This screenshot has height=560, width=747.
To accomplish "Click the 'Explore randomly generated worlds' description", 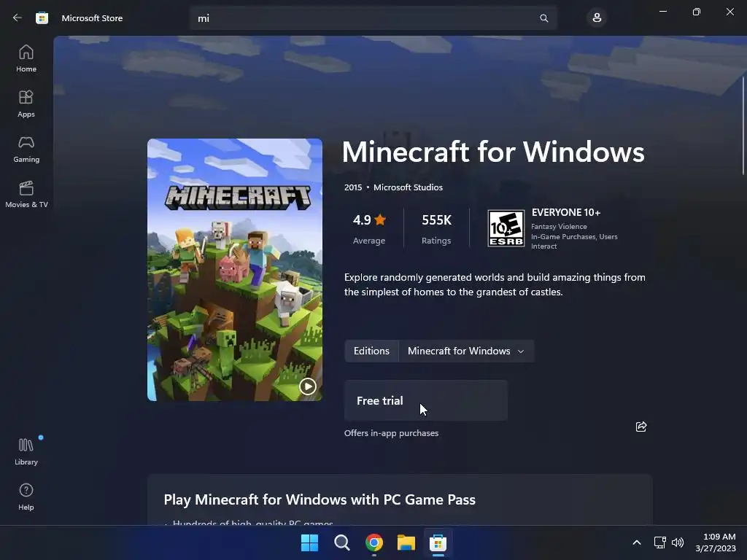I will (x=495, y=284).
